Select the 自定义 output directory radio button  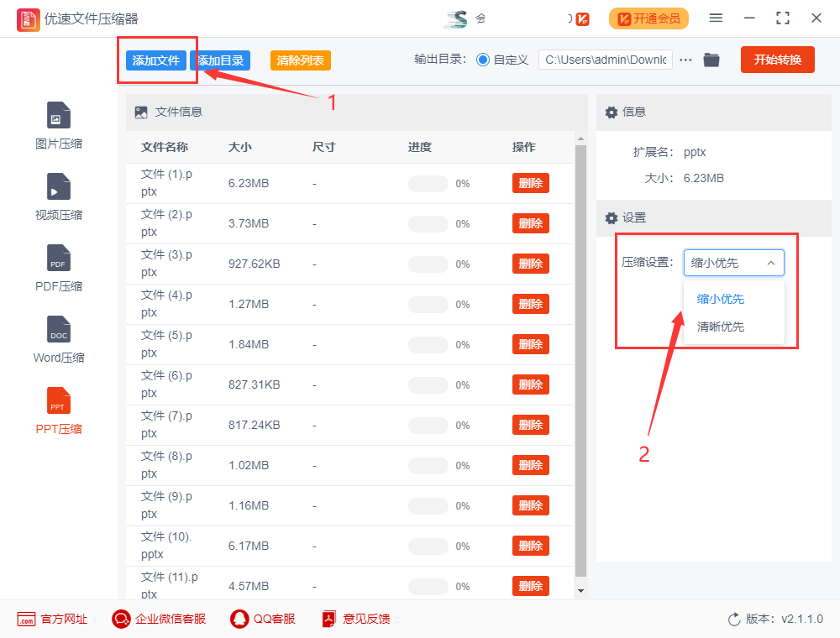pyautogui.click(x=483, y=60)
